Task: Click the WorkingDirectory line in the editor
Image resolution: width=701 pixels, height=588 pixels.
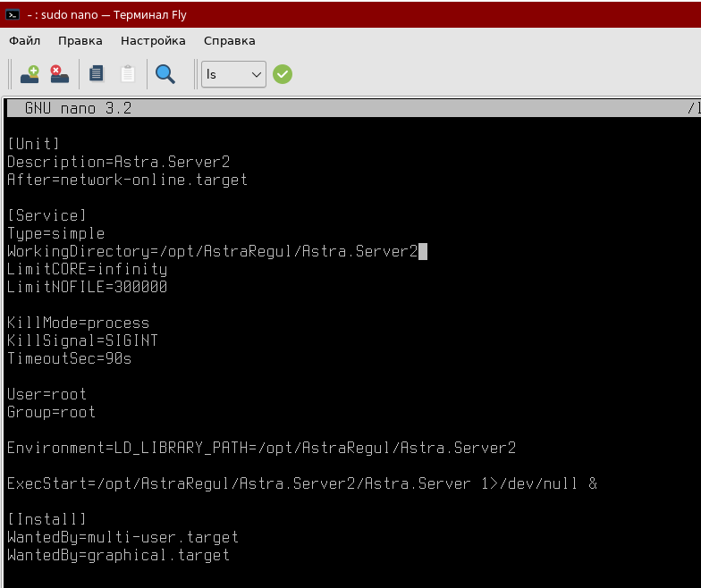Action: [x=212, y=251]
